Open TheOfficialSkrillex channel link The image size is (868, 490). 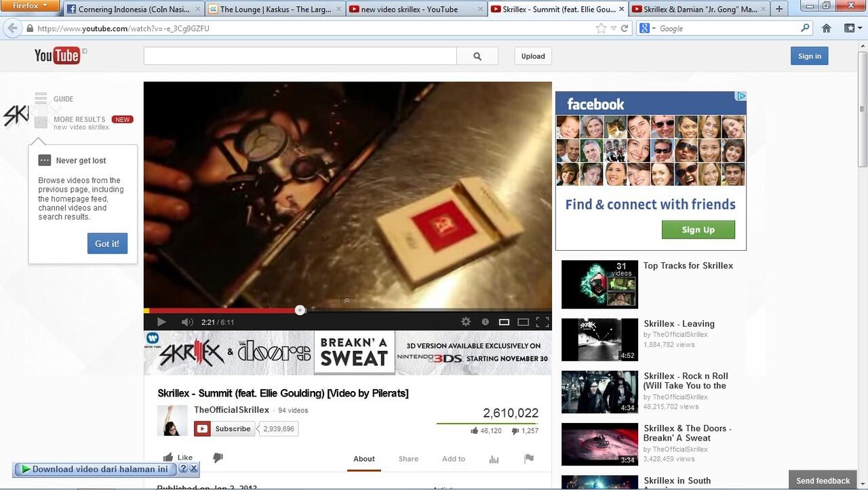231,410
